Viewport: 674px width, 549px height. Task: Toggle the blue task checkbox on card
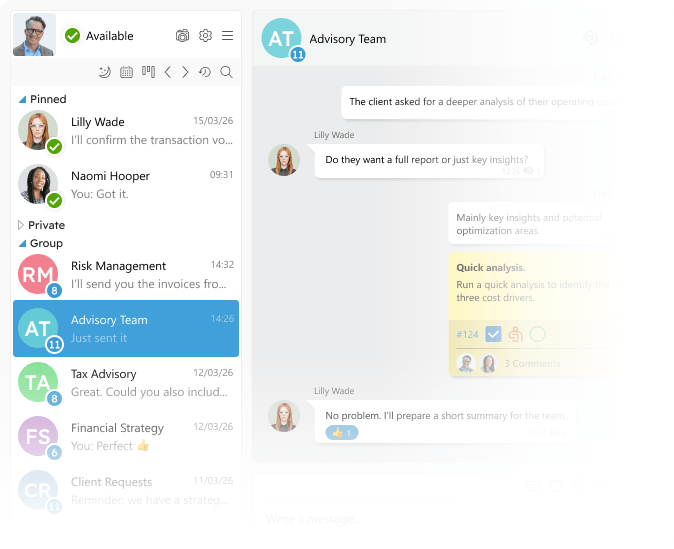[x=493, y=334]
